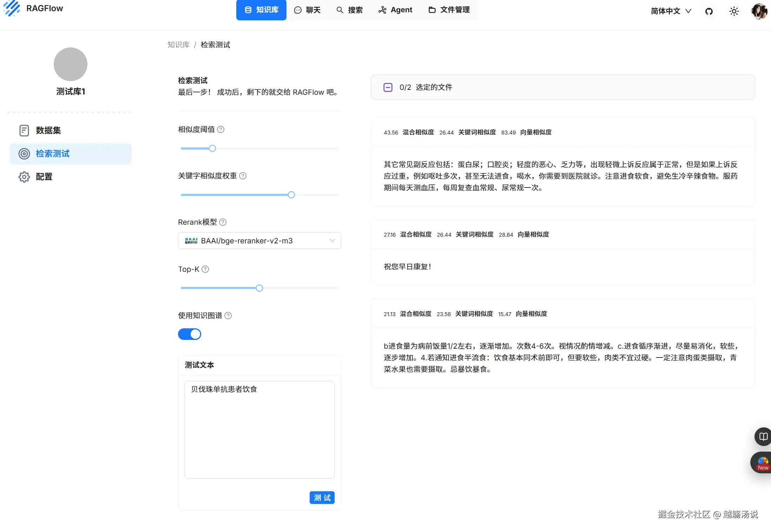771x532 pixels.
Task: Go to 知识库 breadcrumb link
Action: tap(178, 45)
